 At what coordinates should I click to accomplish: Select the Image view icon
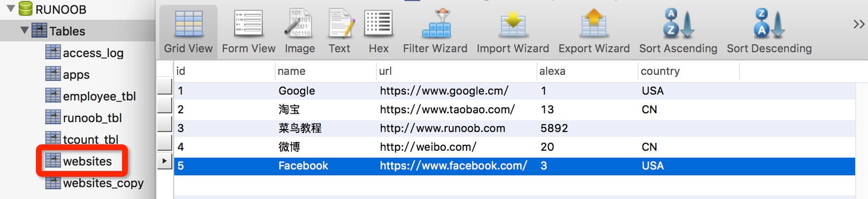[300, 32]
